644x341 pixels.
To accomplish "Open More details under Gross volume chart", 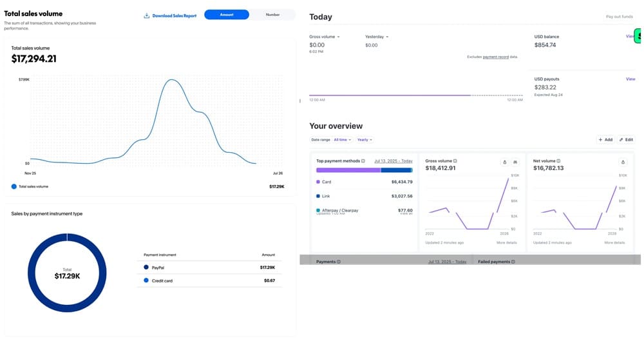I will 506,242.
